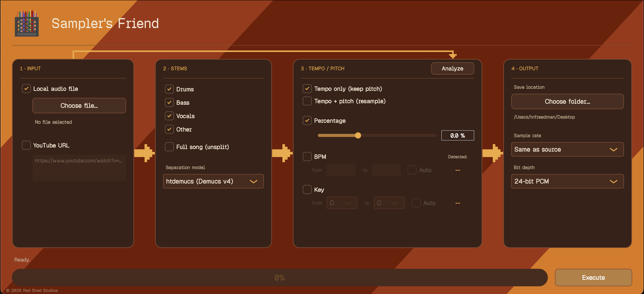Click the 1 · INPUT panel header
Image resolution: width=644 pixels, height=294 pixels.
pos(30,68)
